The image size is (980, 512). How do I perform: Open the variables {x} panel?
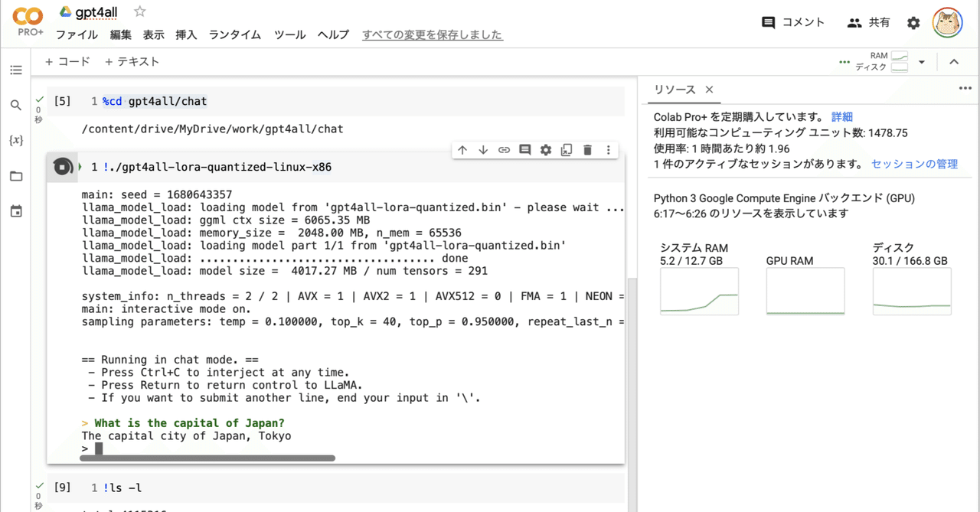click(16, 141)
